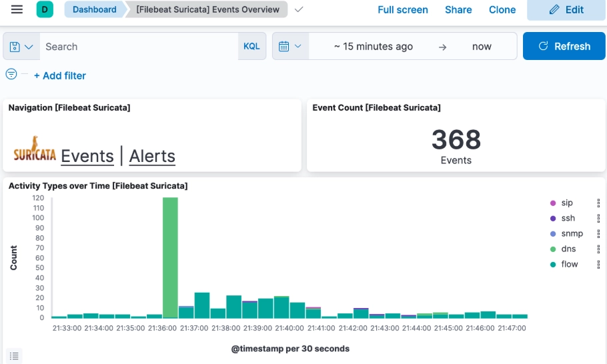Select the dns legend label
Image resolution: width=607 pixels, height=364 pixels.
click(x=568, y=249)
